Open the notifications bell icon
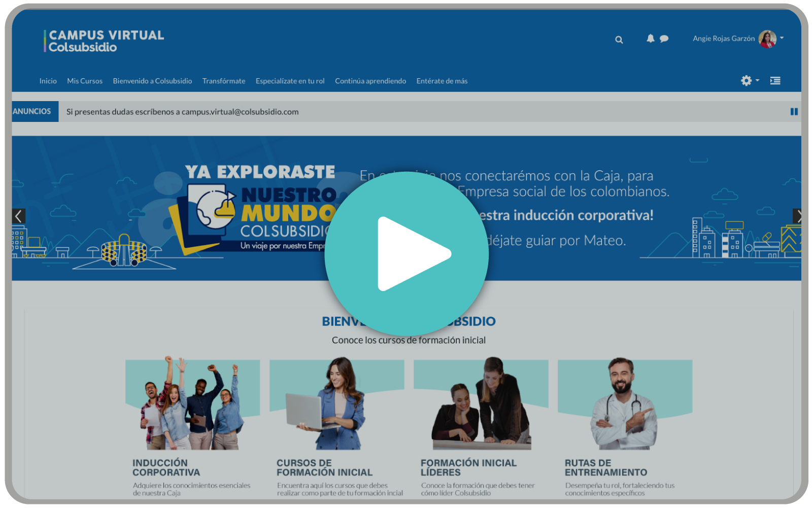This screenshot has height=508, width=812. tap(651, 38)
